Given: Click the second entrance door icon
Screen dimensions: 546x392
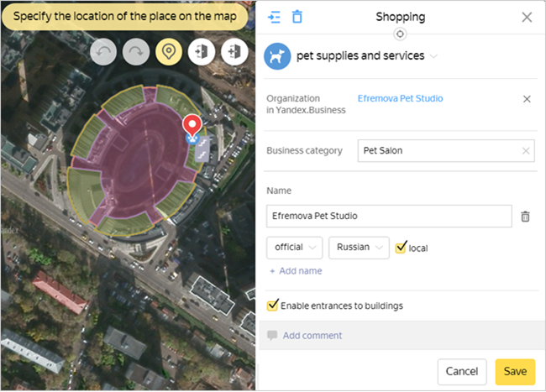Looking at the screenshot, I should coord(234,52).
